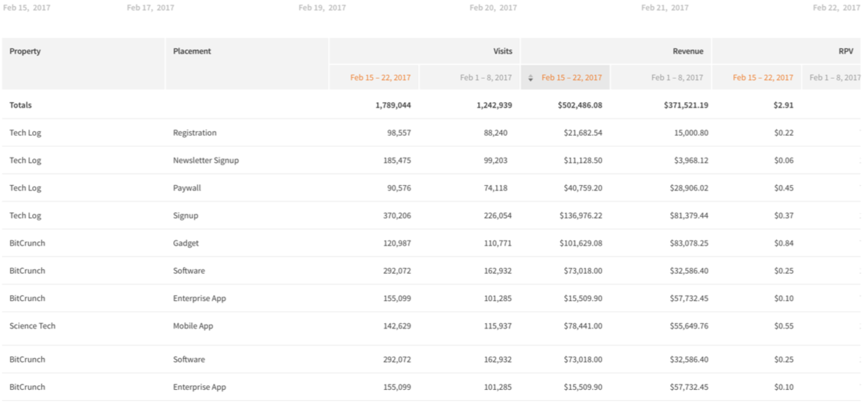Select Visits Feb 1 – 8, 2017 subheader
The image size is (868, 407).
(486, 78)
